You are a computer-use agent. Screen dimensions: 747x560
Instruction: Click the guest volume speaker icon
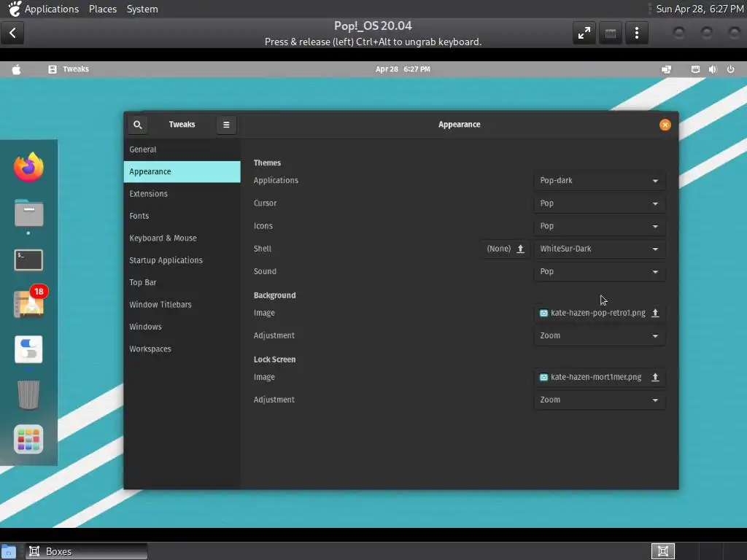(x=713, y=69)
